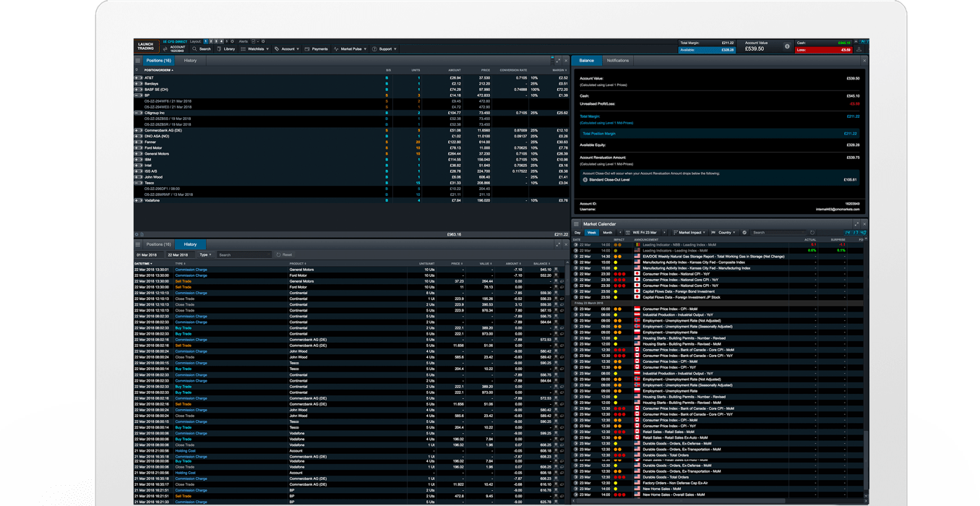
Task: Open the Market Impact filter dropdown
Action: pyautogui.click(x=690, y=233)
